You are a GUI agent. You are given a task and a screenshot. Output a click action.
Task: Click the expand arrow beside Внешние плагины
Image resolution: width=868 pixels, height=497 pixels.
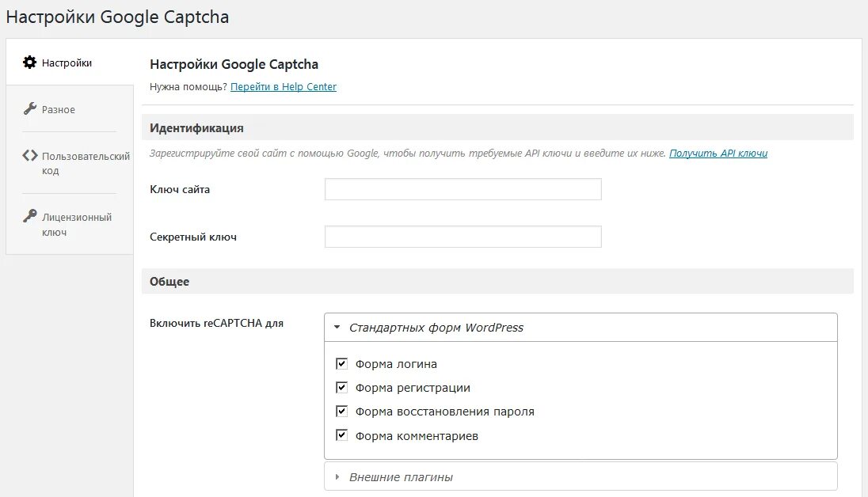point(337,477)
